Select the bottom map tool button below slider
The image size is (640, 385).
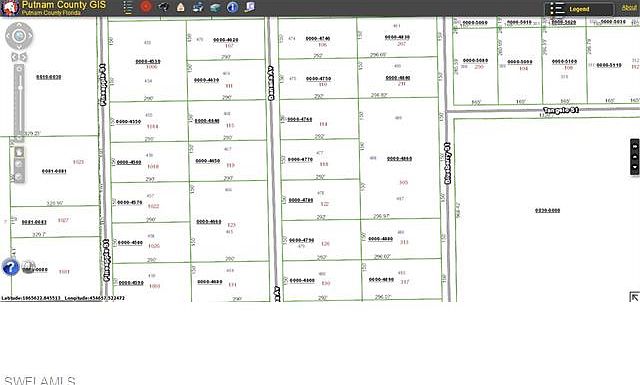19,177
